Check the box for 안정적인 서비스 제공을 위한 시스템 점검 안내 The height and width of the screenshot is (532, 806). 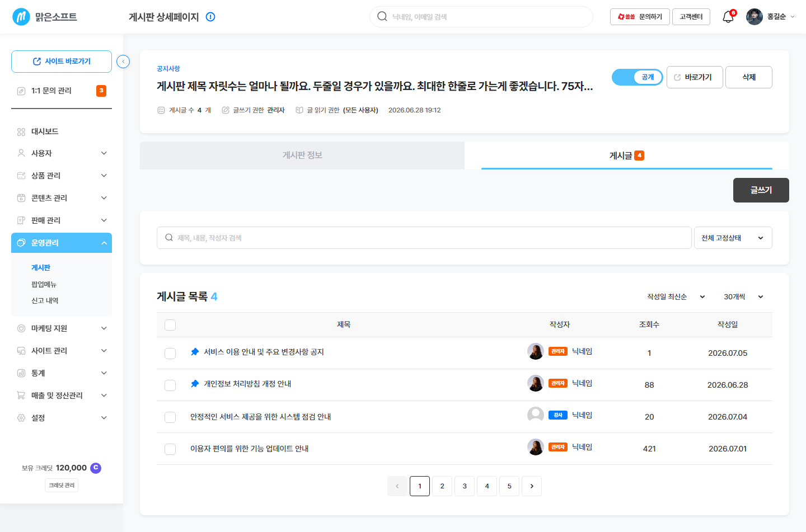coord(170,417)
